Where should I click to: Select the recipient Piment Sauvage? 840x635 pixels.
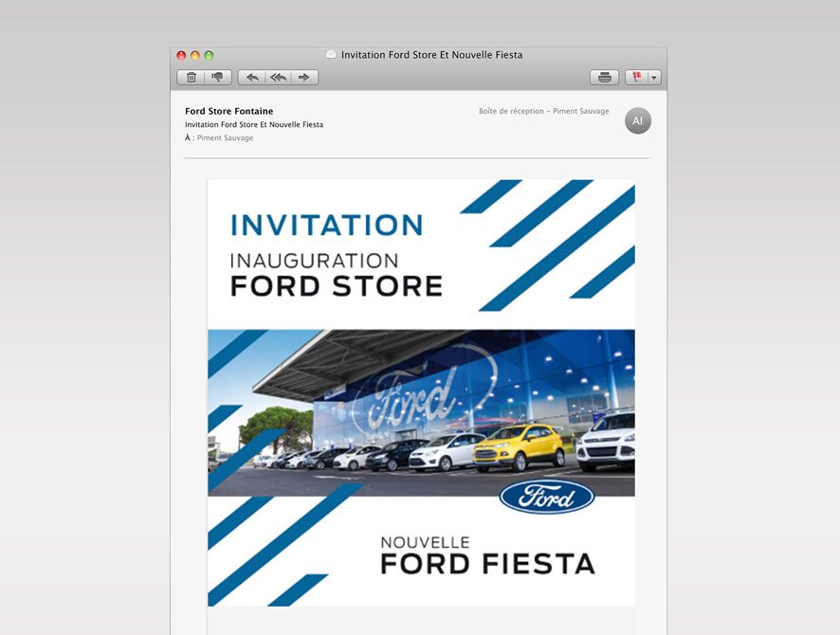pyautogui.click(x=225, y=138)
